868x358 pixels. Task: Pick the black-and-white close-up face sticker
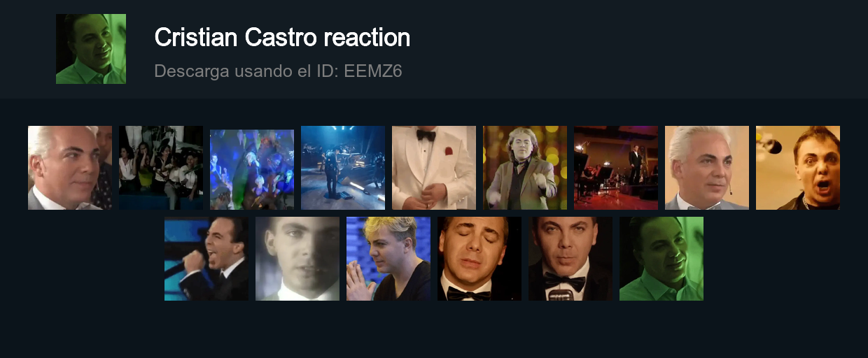coord(297,259)
